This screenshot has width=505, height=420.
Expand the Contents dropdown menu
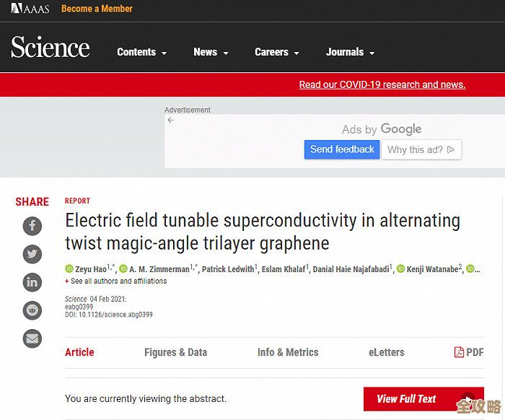[141, 52]
